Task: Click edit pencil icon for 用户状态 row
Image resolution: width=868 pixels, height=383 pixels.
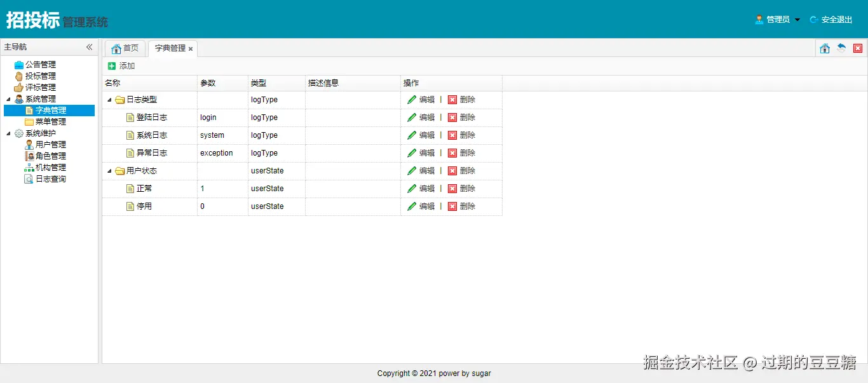Action: pos(412,171)
